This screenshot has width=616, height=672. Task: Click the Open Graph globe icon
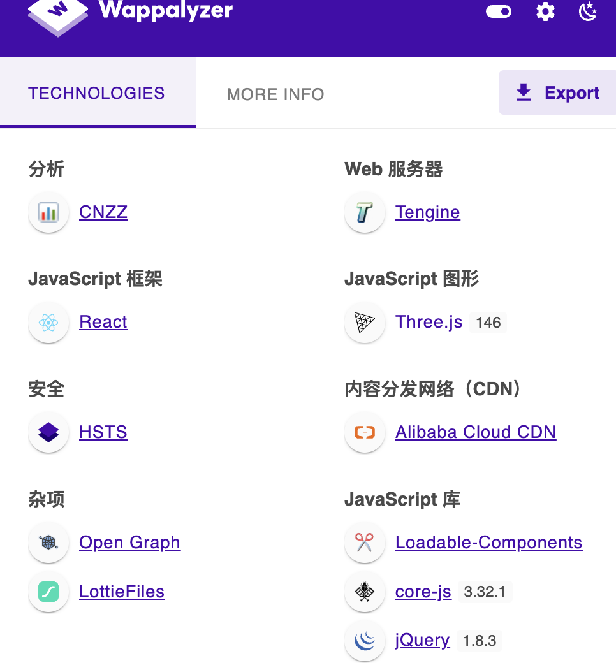coord(48,543)
